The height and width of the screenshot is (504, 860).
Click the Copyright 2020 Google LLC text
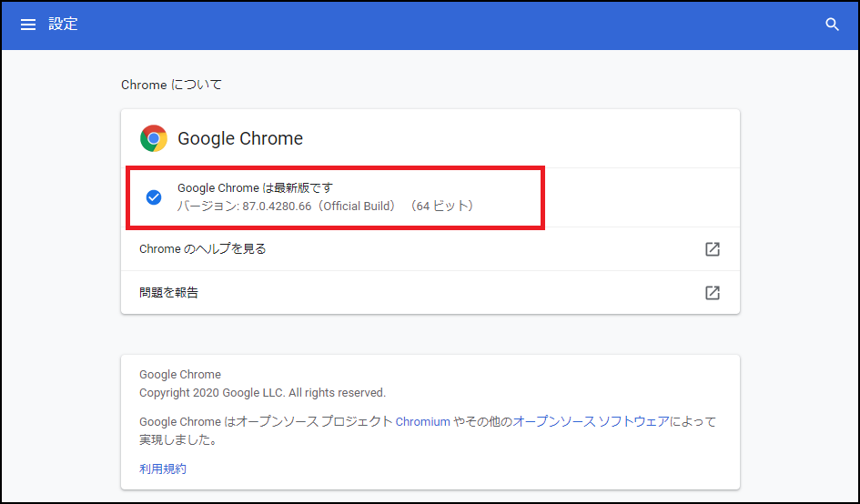262,393
